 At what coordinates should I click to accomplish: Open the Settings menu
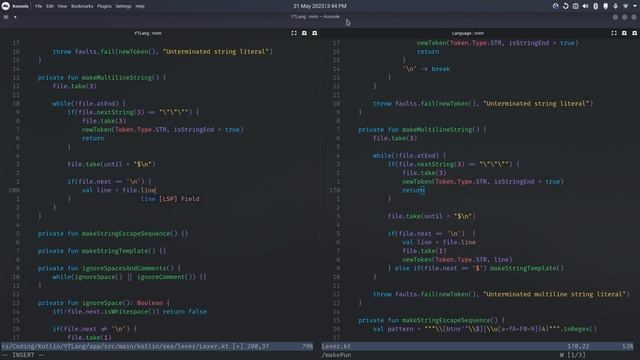[123, 6]
